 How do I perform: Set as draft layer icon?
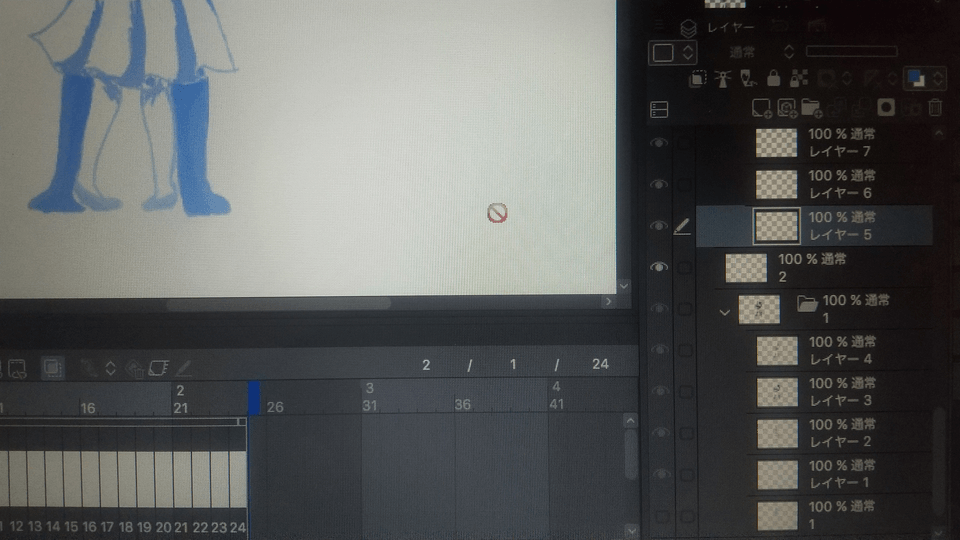tap(748, 78)
